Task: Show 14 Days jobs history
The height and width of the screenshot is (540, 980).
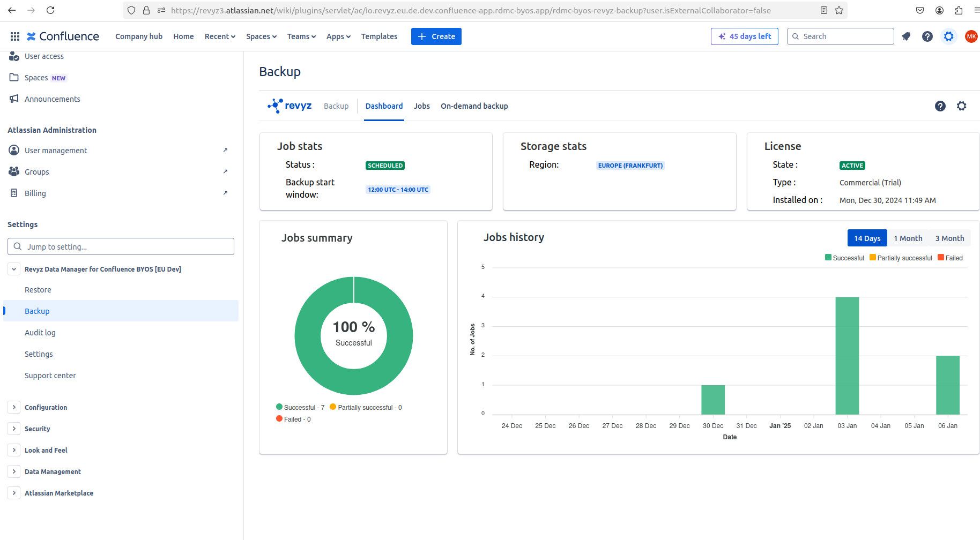Action: [867, 238]
